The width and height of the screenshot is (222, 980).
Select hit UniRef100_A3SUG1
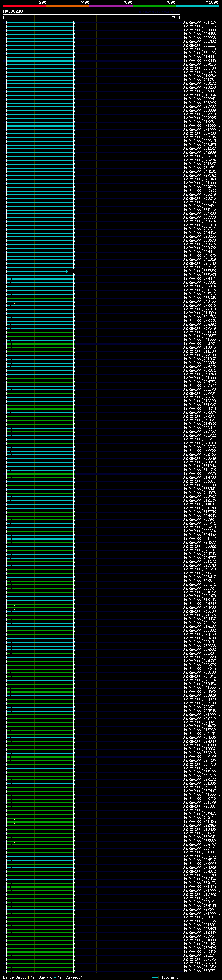199,282
